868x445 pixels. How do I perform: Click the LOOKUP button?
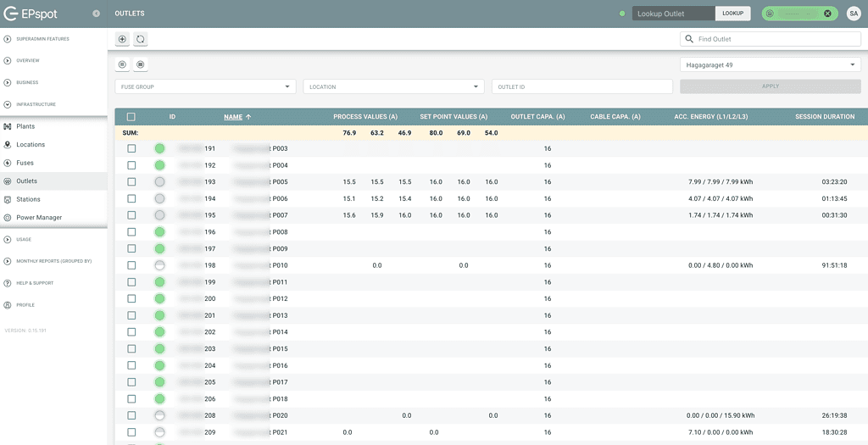tap(733, 14)
